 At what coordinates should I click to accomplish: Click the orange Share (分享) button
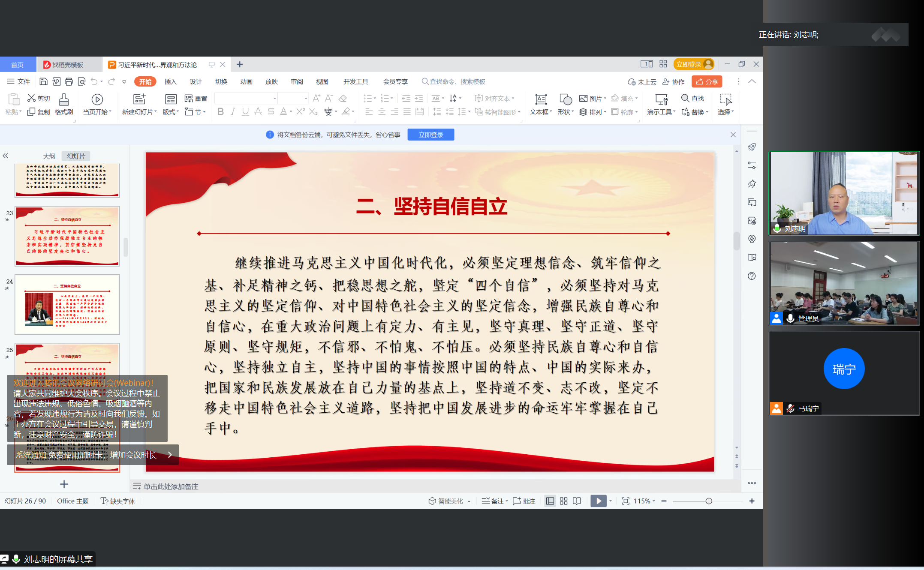[707, 81]
